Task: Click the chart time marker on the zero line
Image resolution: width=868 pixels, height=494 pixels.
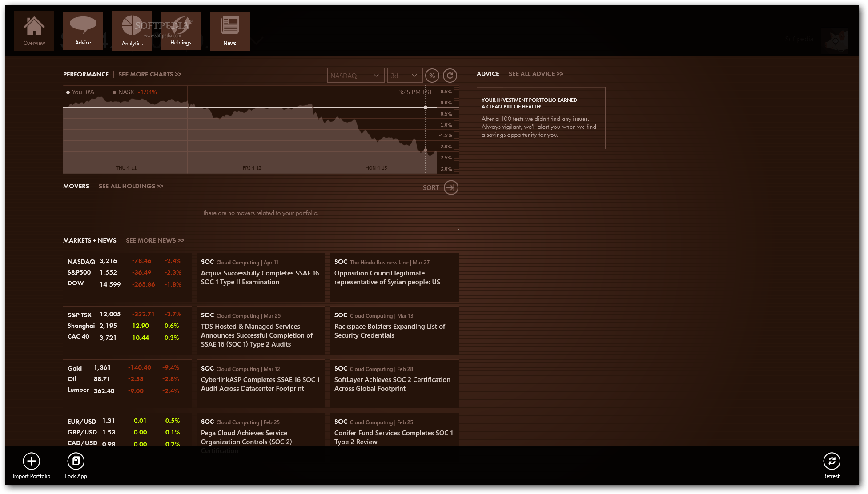Action: [x=426, y=108]
